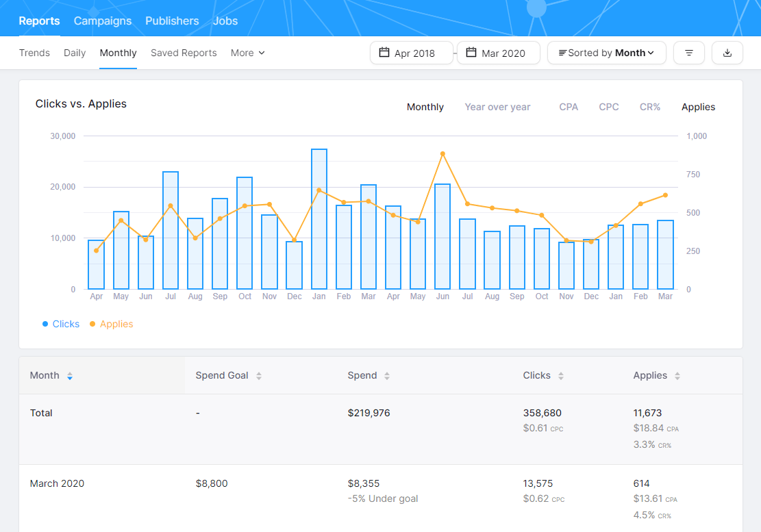Viewport: 761px width, 532px height.
Task: Switch chart to Year over year view
Action: point(497,107)
